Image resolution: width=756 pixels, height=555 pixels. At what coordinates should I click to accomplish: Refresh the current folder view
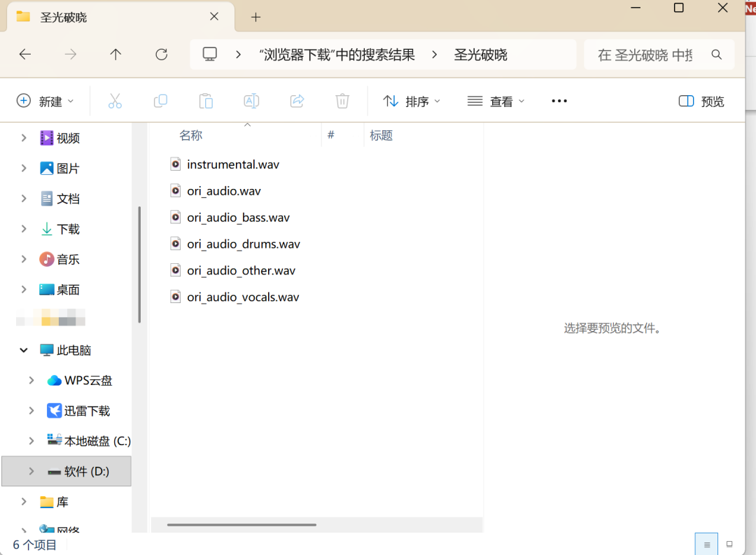(162, 55)
